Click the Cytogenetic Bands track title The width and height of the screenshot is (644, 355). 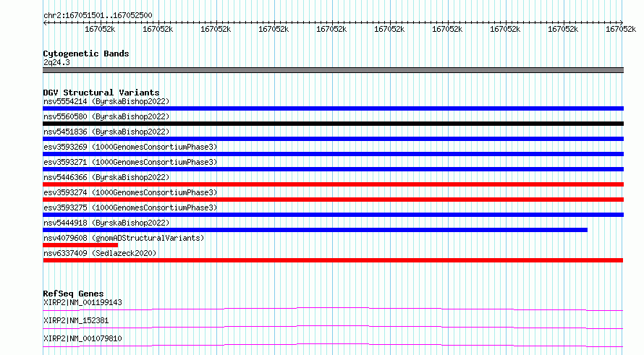[x=86, y=54]
